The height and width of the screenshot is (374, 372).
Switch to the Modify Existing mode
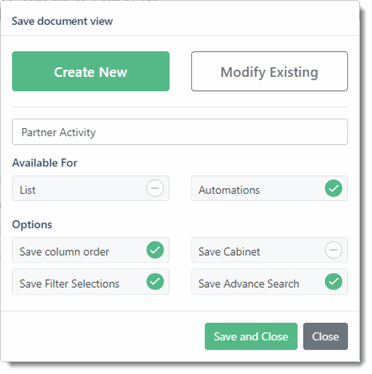pyautogui.click(x=269, y=71)
